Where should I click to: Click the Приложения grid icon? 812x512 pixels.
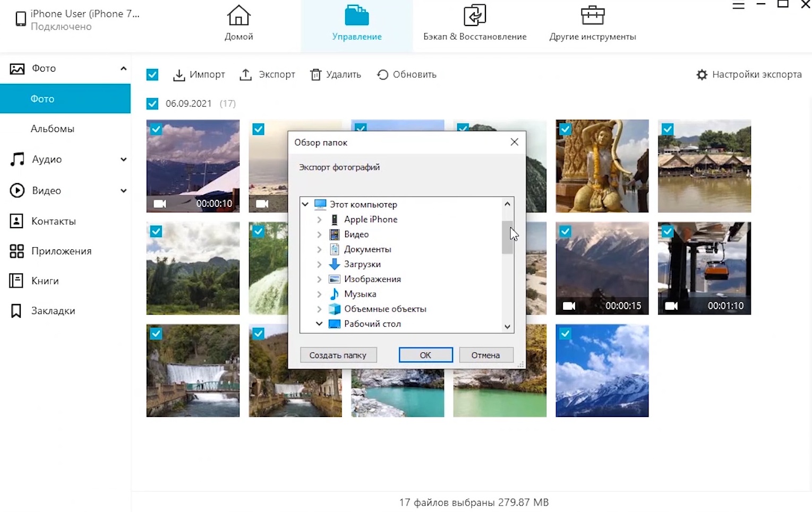[x=16, y=251]
